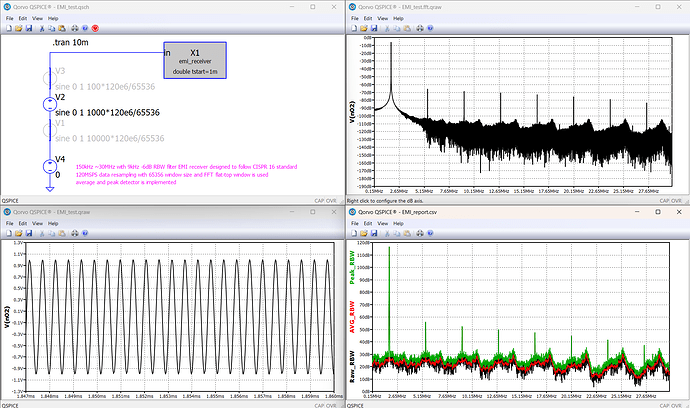The width and height of the screenshot is (690, 408).
Task: Click 'sine 0 1 100*120e6/65536' text
Action: pyautogui.click(x=105, y=87)
